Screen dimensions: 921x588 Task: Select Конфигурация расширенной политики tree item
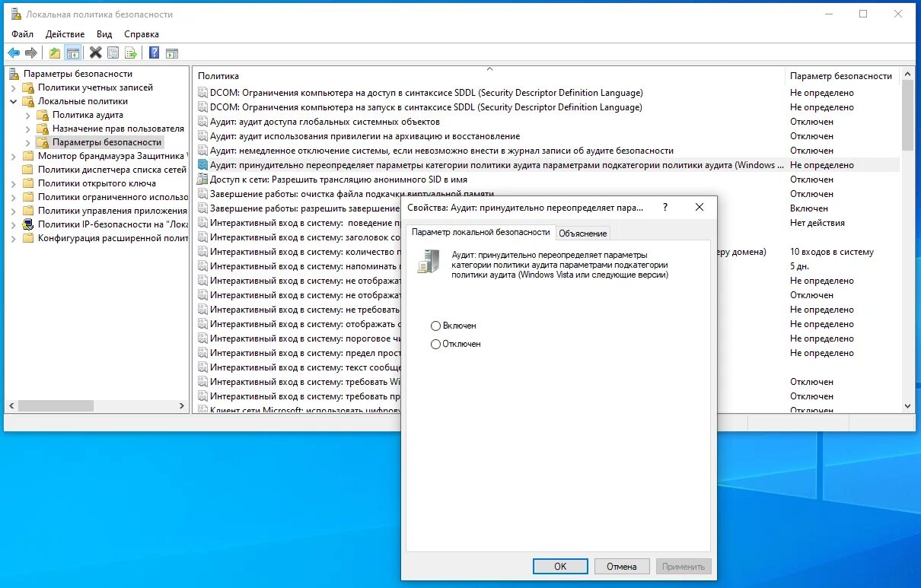(x=113, y=238)
